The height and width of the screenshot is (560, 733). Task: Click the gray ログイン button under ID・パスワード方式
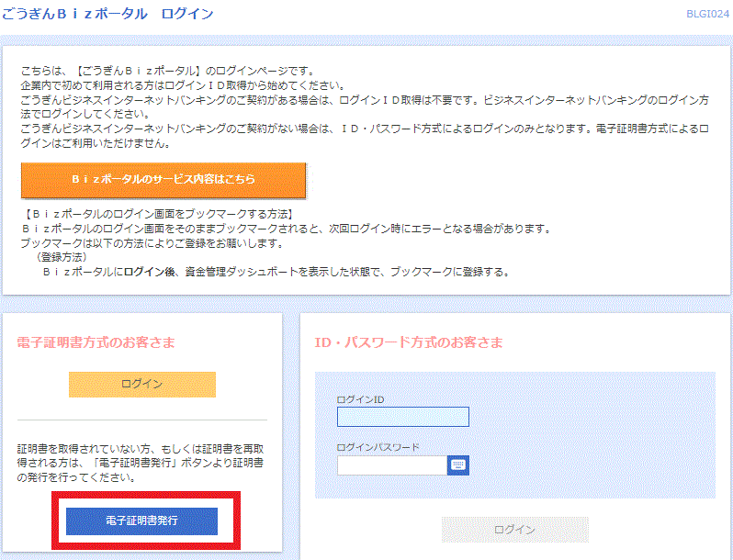click(514, 530)
